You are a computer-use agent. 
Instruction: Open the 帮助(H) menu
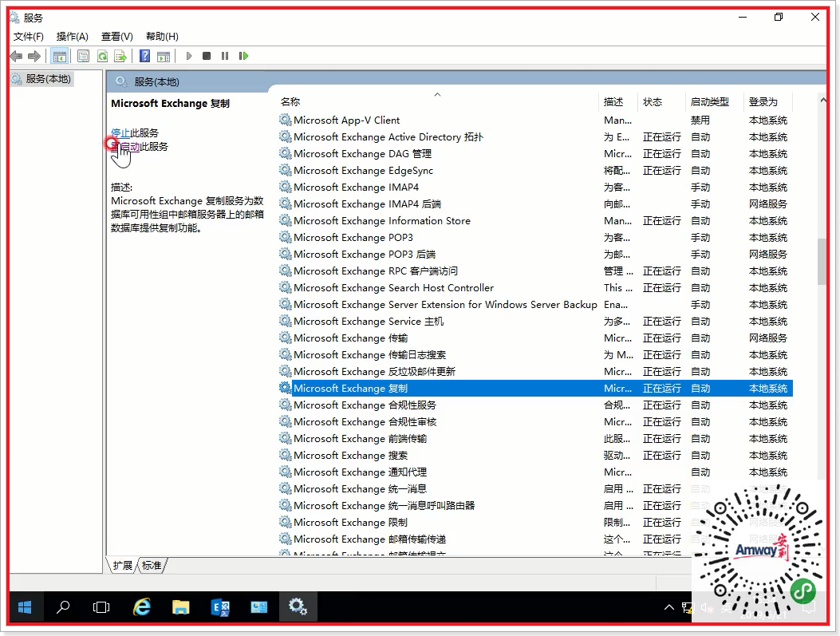[x=162, y=37]
